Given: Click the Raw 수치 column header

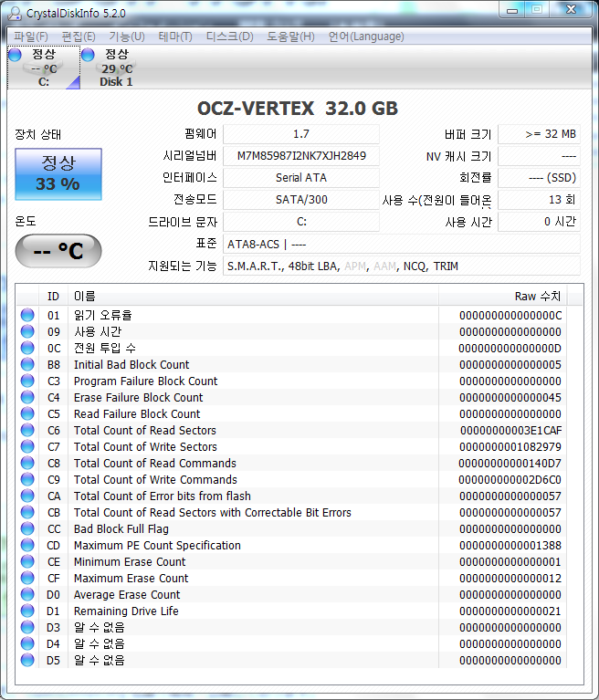Looking at the screenshot, I should (x=502, y=296).
